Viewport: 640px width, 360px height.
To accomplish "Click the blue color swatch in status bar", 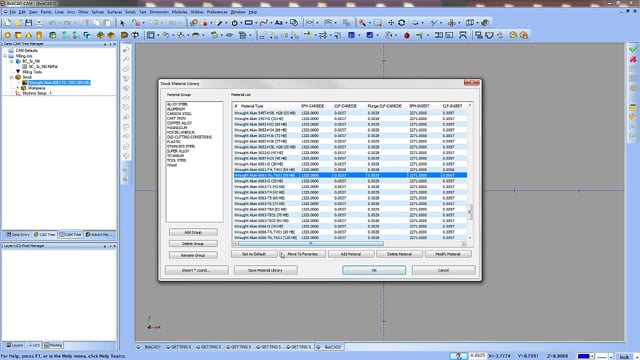I will (583, 356).
